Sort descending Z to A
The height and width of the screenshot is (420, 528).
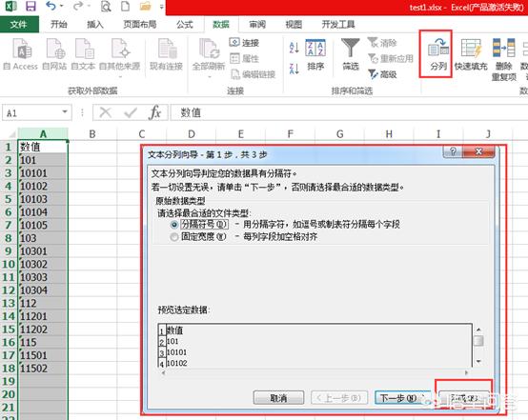(x=294, y=69)
